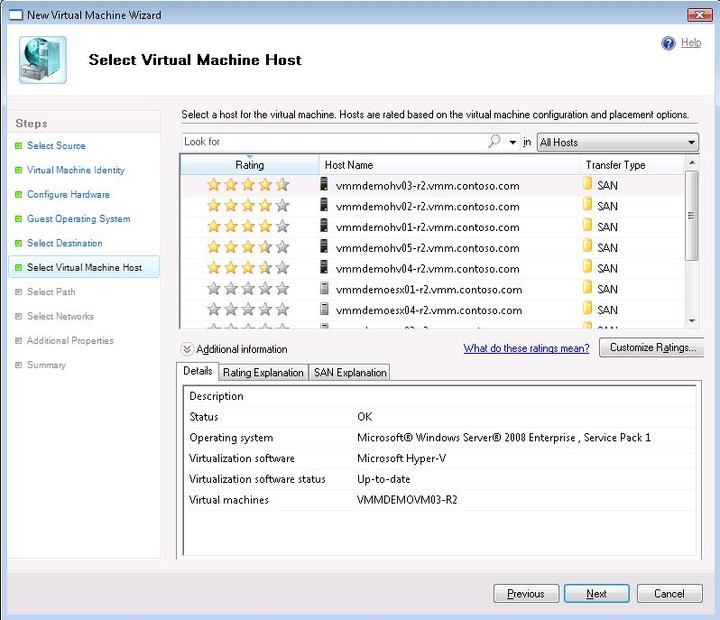Image resolution: width=720 pixels, height=620 pixels.
Task: Click the search magnifier icon in Look for box
Action: pos(494,142)
